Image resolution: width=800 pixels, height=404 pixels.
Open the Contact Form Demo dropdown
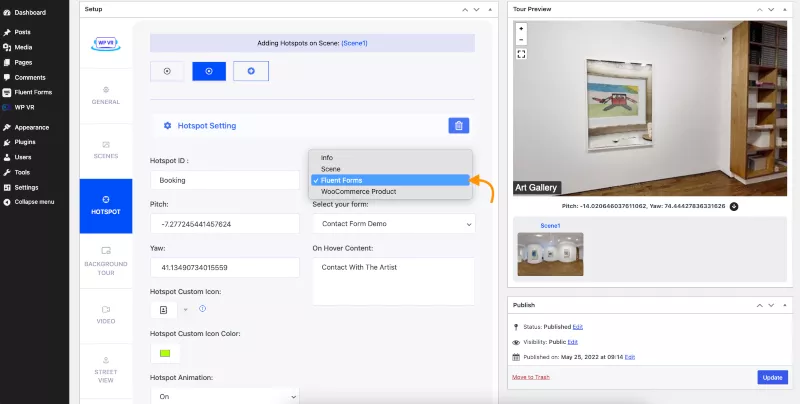coord(393,224)
